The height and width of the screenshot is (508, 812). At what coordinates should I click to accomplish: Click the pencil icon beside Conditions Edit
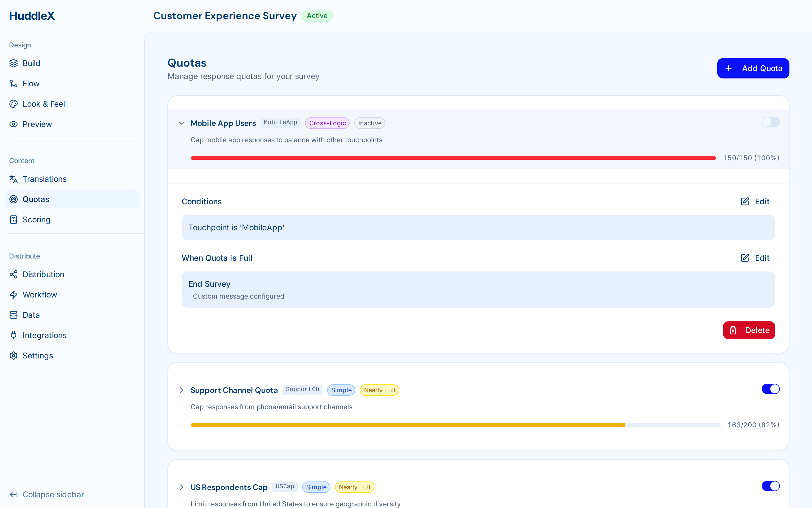(x=745, y=202)
